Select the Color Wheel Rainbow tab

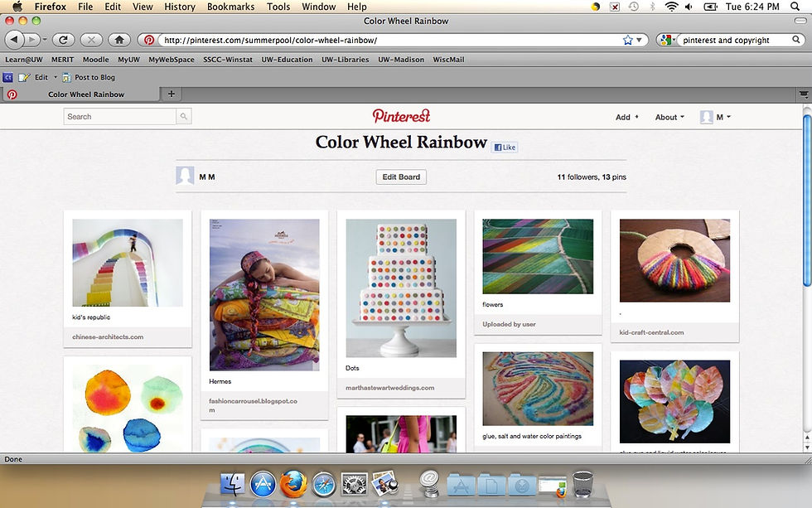coord(80,94)
